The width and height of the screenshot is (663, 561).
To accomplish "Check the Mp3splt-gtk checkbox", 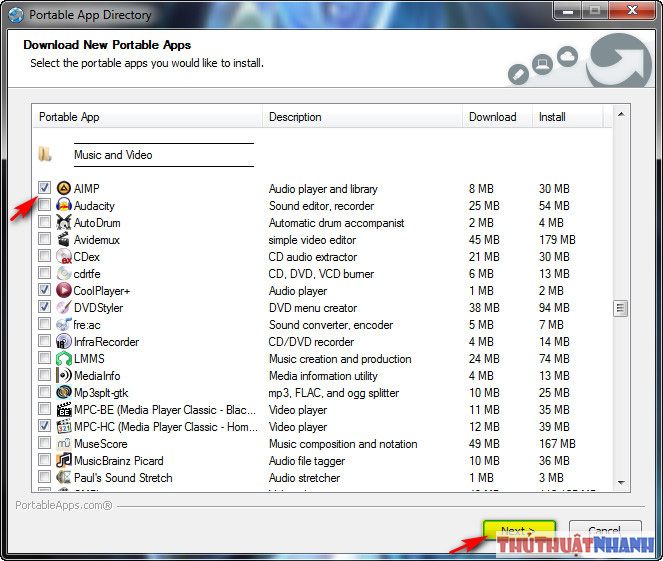I will click(44, 391).
